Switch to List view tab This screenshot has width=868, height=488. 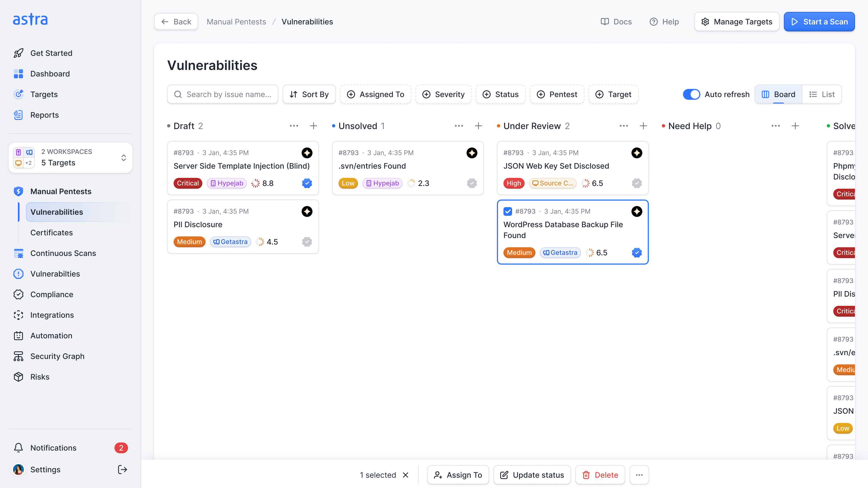click(x=822, y=94)
